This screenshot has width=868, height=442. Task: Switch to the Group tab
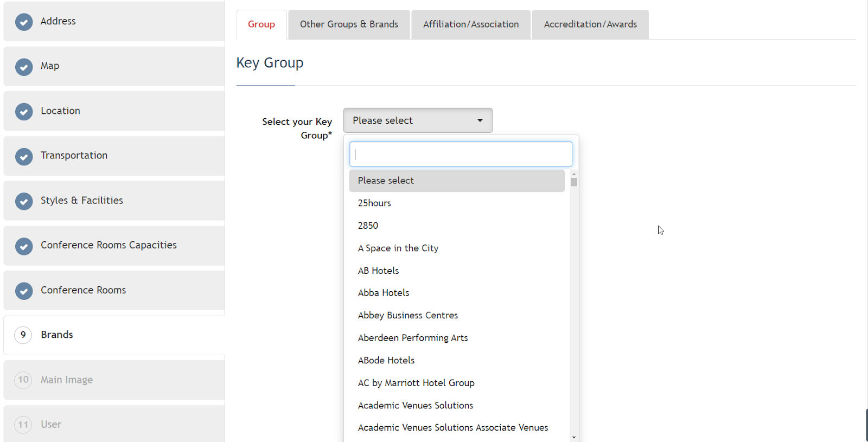coord(261,24)
